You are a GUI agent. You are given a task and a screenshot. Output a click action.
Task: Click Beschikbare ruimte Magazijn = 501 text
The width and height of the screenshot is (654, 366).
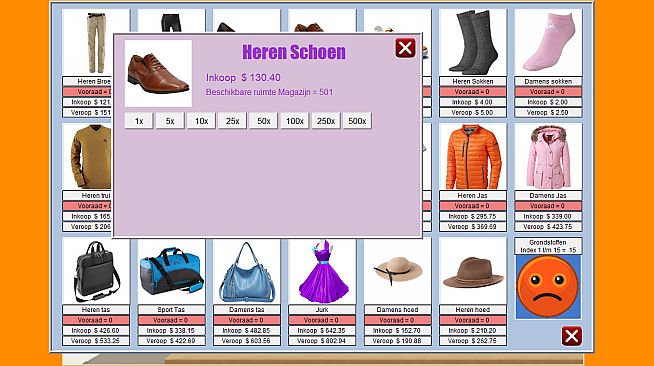[269, 92]
